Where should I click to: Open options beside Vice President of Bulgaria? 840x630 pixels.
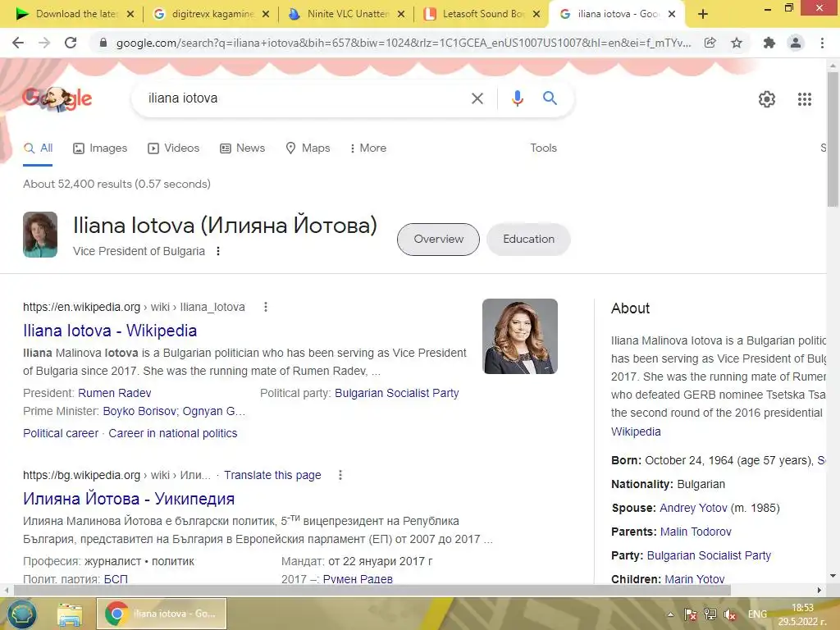[218, 251]
